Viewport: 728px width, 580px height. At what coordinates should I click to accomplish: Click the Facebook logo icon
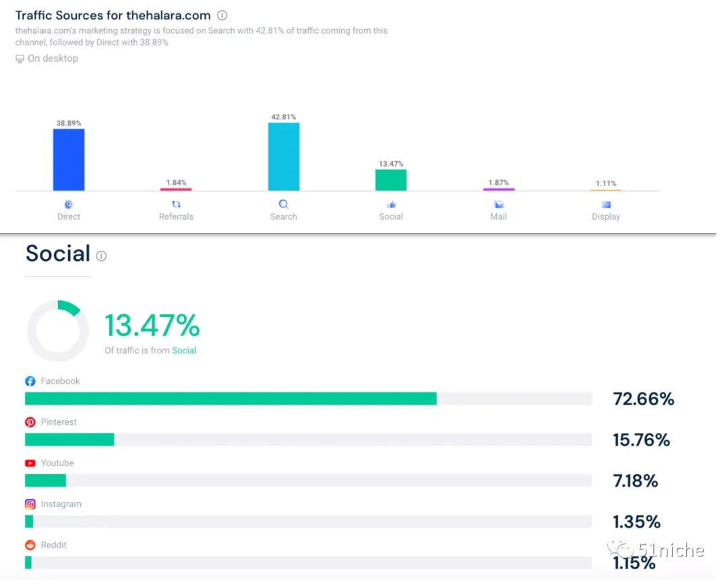click(30, 381)
